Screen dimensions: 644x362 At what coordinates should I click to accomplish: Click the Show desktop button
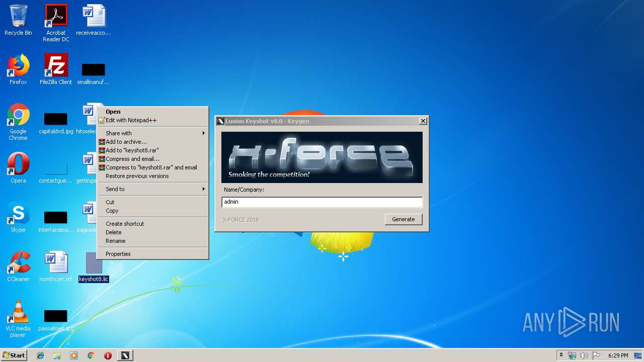point(639,355)
